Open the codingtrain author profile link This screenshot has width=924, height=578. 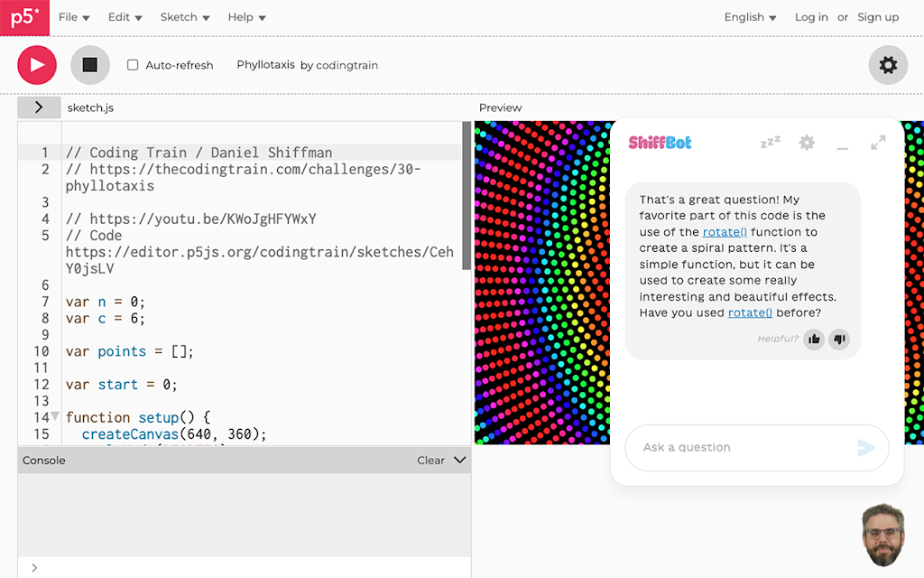click(347, 65)
